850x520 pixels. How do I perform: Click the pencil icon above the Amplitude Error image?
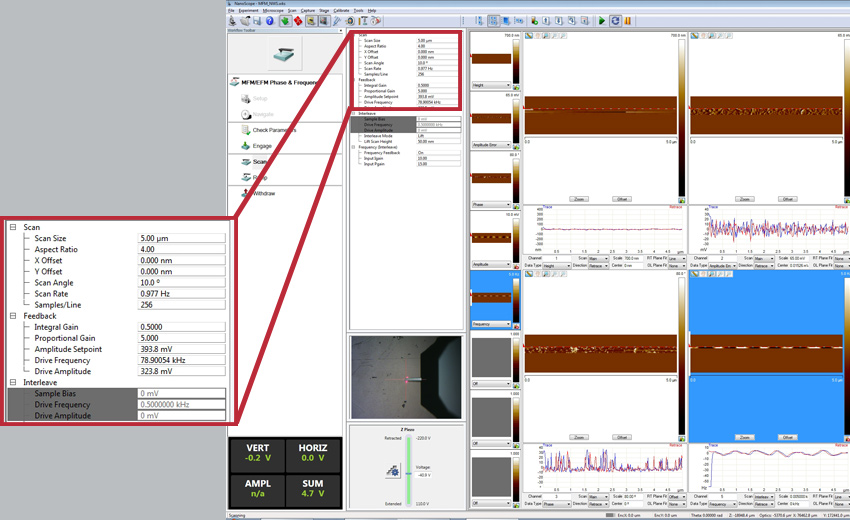(694, 36)
